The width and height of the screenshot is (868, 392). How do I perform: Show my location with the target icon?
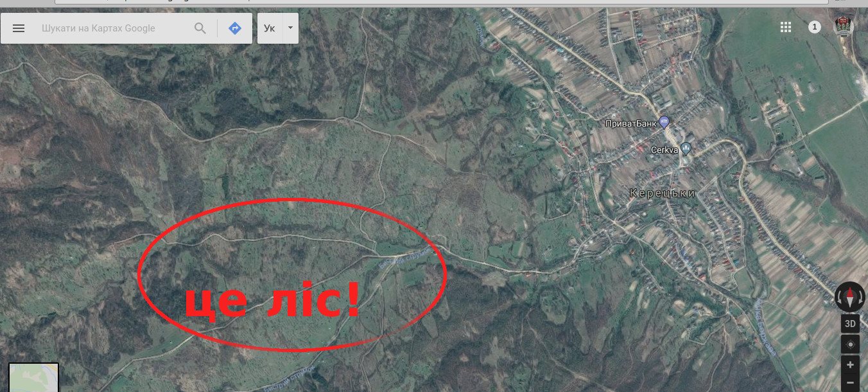click(x=851, y=344)
